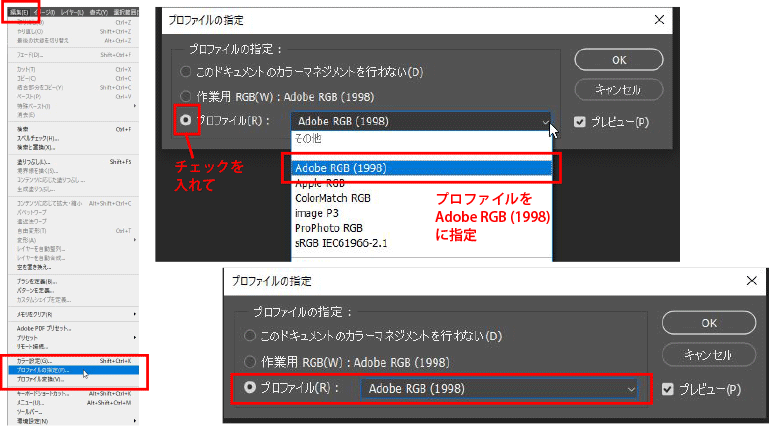The image size is (769, 434).
Task: Expand 環境設定(N) submenu arrow
Action: 135,421
